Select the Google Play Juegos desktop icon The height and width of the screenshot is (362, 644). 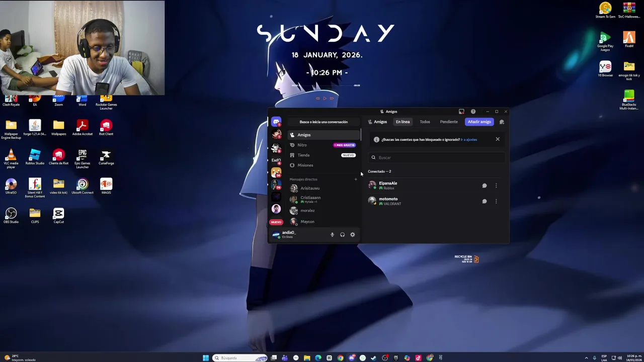(605, 41)
